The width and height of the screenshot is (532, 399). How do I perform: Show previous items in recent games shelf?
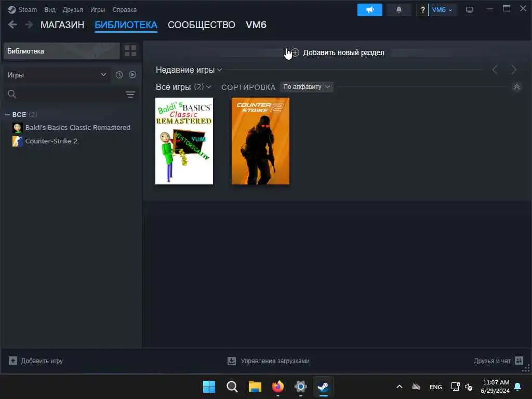[495, 70]
